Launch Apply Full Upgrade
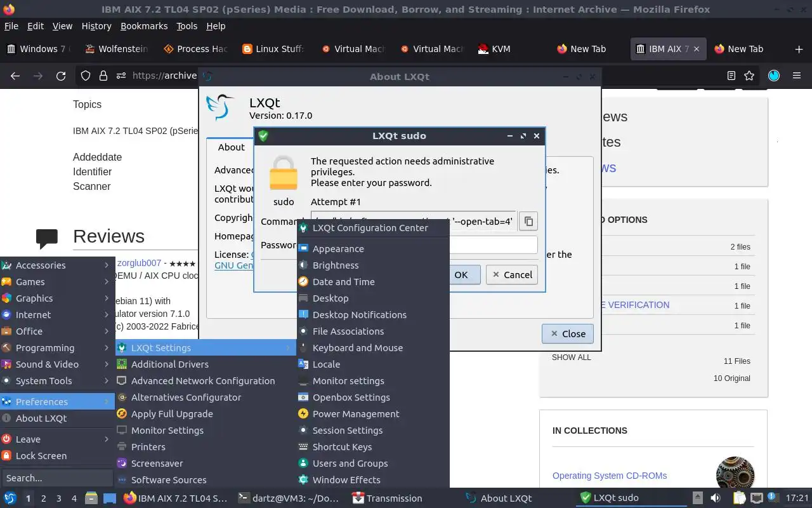This screenshot has width=812, height=508. [x=206, y=414]
